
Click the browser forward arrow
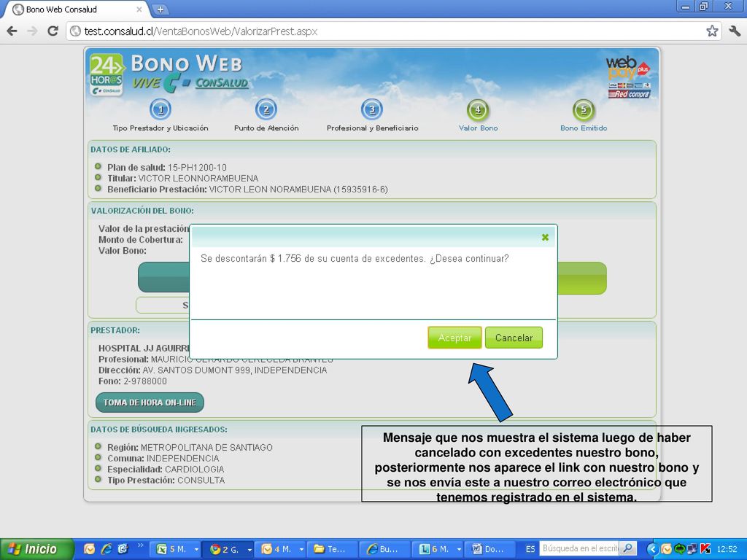tap(32, 31)
